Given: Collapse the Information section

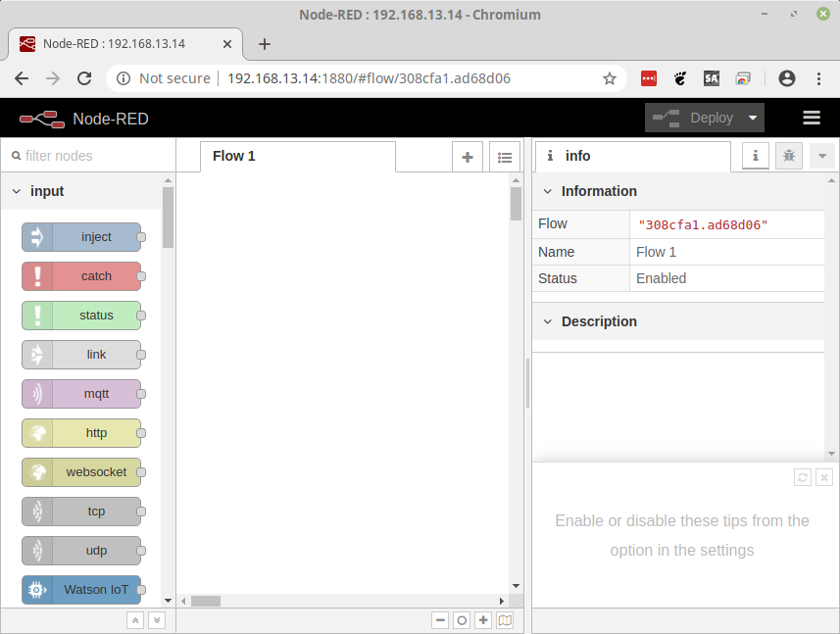Looking at the screenshot, I should [548, 191].
